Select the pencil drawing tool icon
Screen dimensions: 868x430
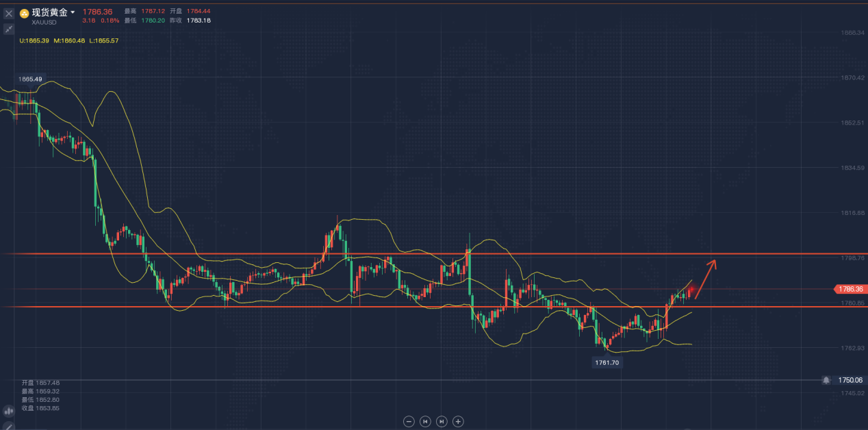(9, 425)
